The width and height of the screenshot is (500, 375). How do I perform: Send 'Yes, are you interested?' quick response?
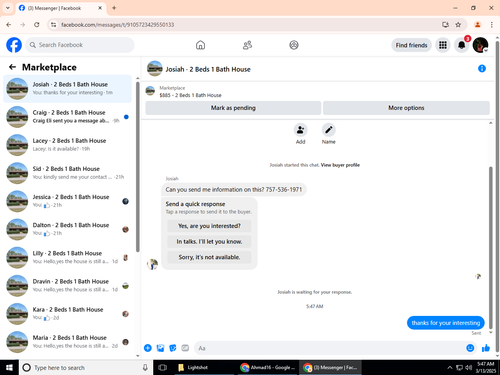209,226
